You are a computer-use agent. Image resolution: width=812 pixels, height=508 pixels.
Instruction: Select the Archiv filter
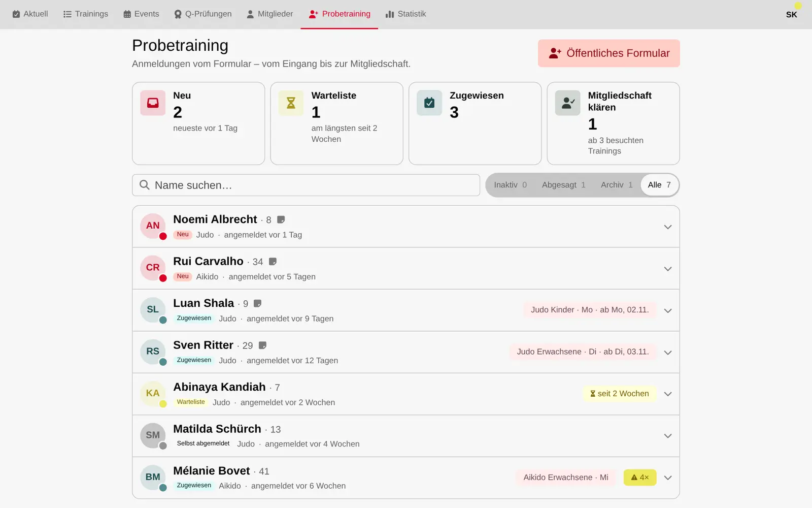(x=617, y=185)
